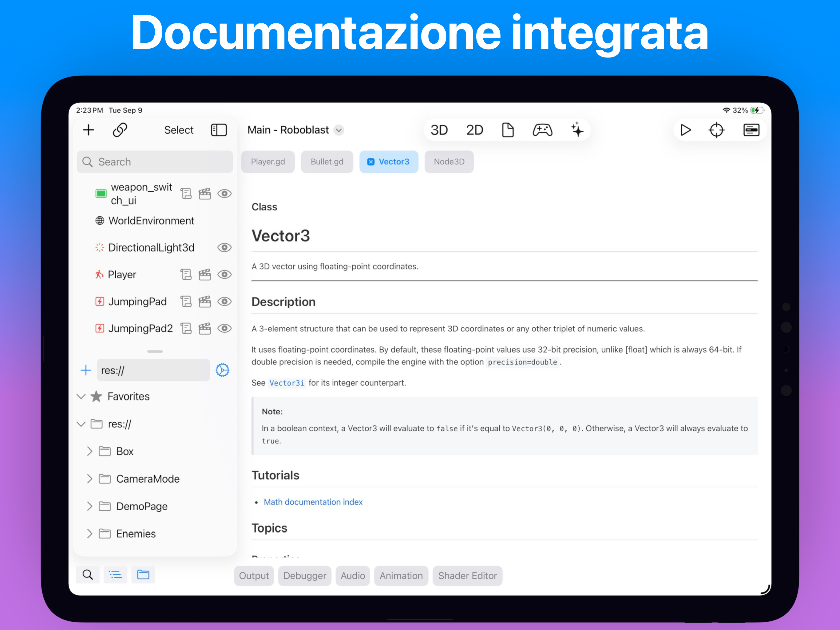Expand the Enemies folder
This screenshot has width=840, height=630.
[x=89, y=534]
